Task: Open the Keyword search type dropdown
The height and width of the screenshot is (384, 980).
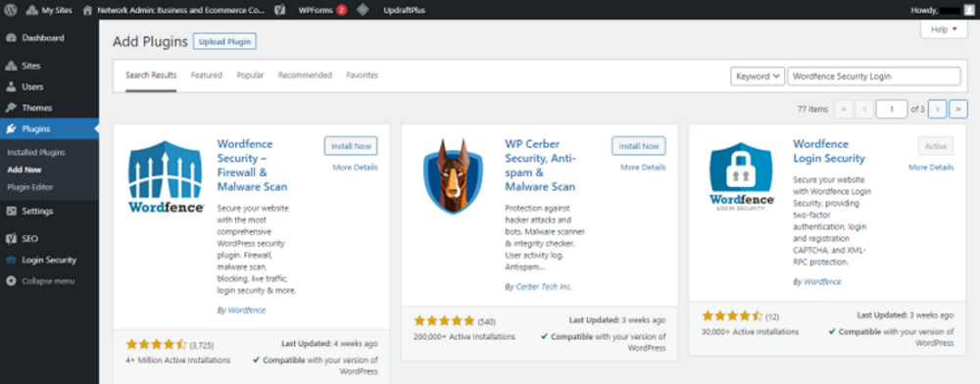Action: [x=758, y=76]
